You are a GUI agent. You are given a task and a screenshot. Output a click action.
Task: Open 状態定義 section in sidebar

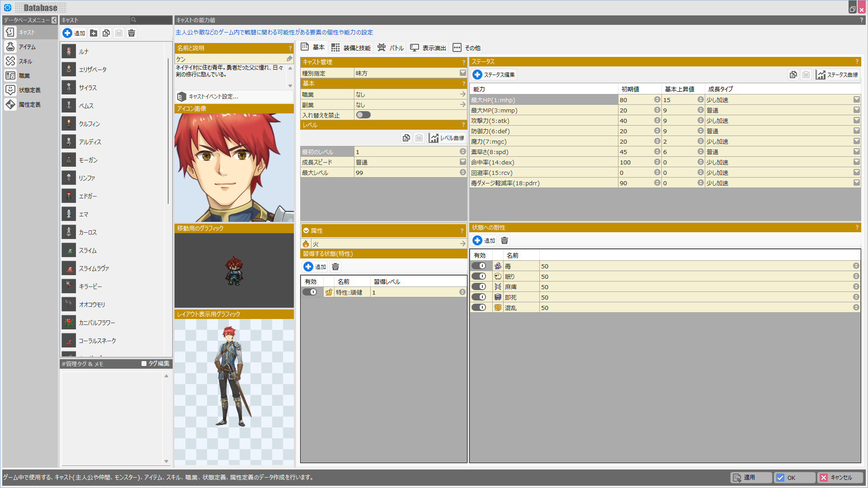[29, 90]
